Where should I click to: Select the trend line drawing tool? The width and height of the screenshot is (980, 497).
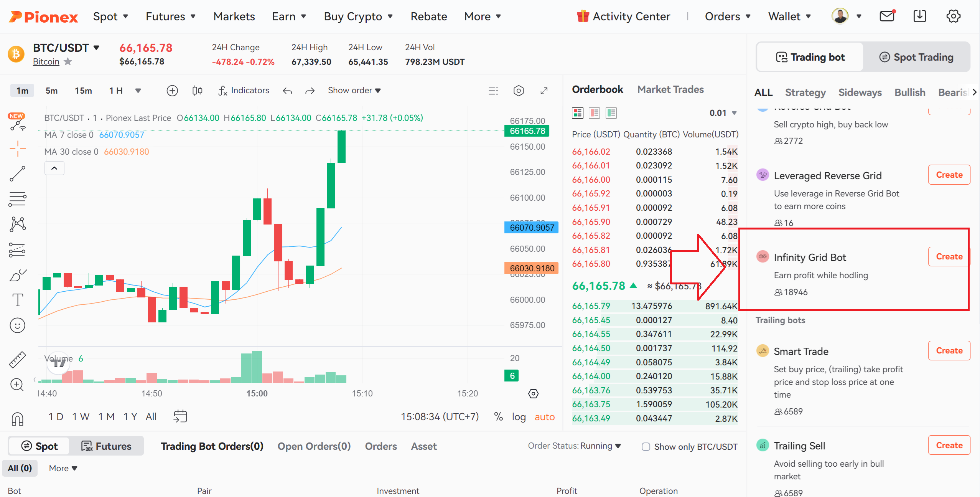click(18, 174)
